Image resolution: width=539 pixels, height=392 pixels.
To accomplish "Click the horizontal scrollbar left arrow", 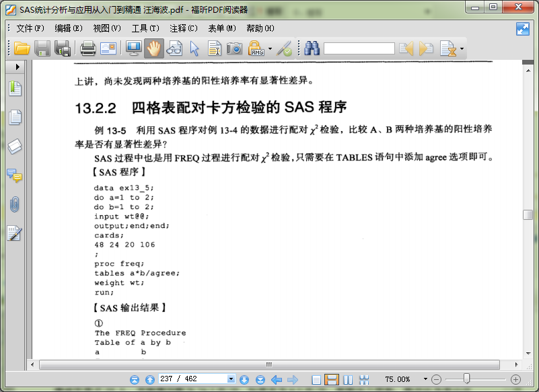I will pos(32,364).
